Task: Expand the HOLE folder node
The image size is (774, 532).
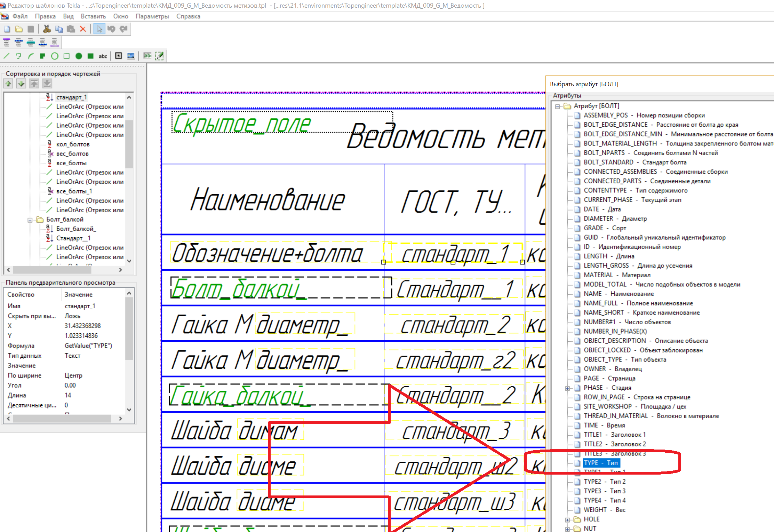Action: click(567, 519)
